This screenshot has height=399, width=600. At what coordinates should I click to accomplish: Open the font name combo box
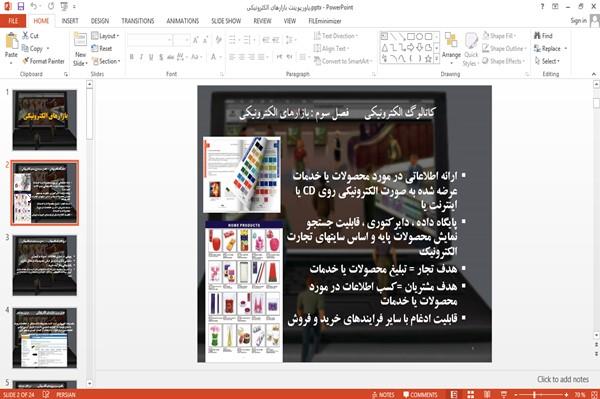coord(149,40)
